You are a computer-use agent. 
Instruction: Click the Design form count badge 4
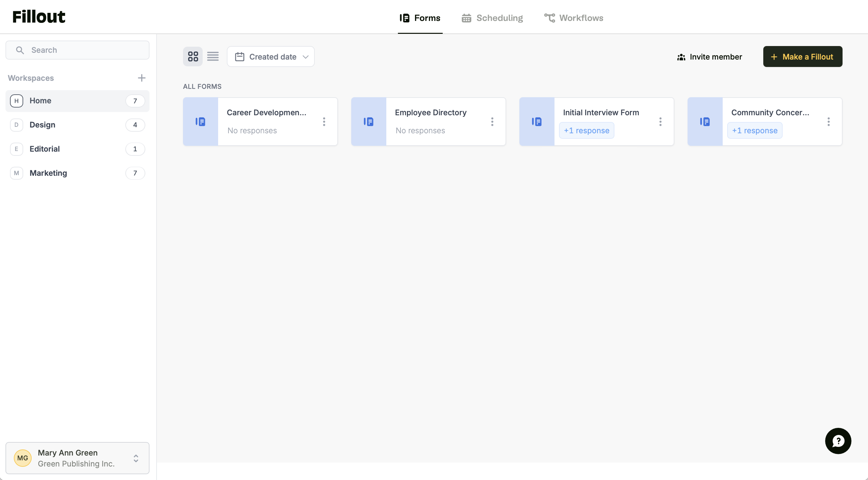pos(135,125)
